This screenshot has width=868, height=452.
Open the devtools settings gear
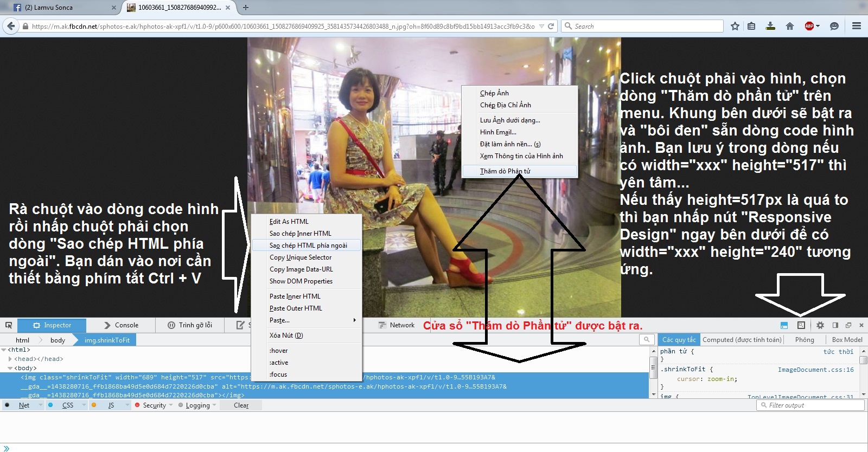click(x=820, y=325)
